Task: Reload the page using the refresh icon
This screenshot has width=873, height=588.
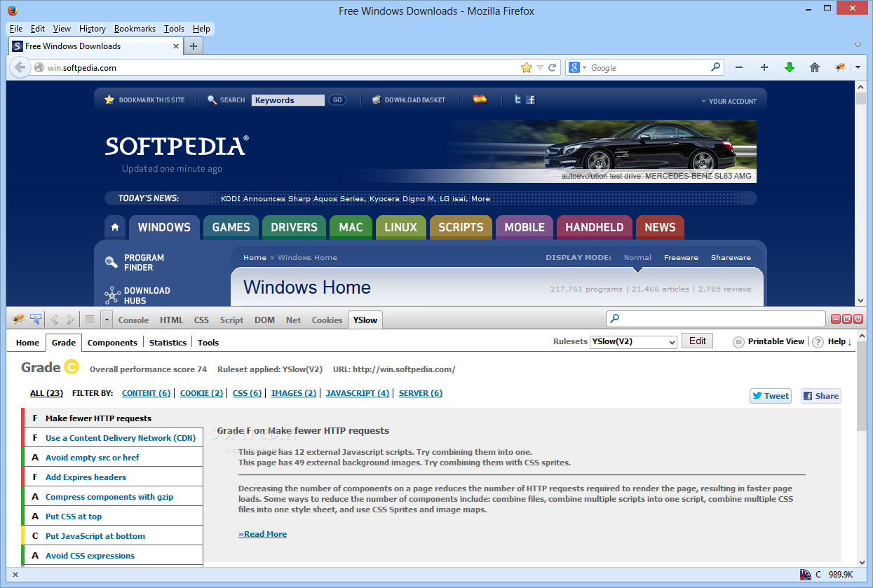Action: pyautogui.click(x=553, y=67)
